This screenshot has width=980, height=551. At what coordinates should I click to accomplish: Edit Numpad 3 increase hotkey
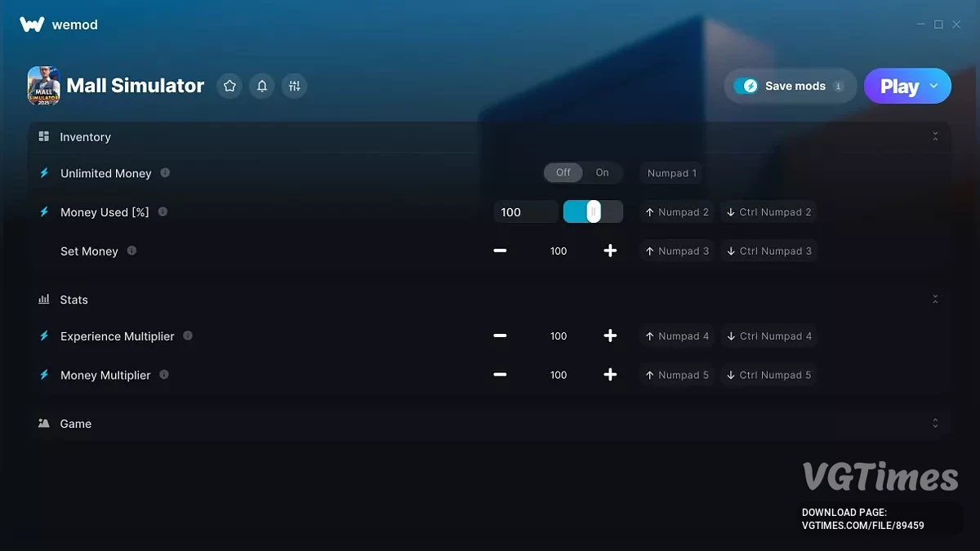tap(677, 251)
